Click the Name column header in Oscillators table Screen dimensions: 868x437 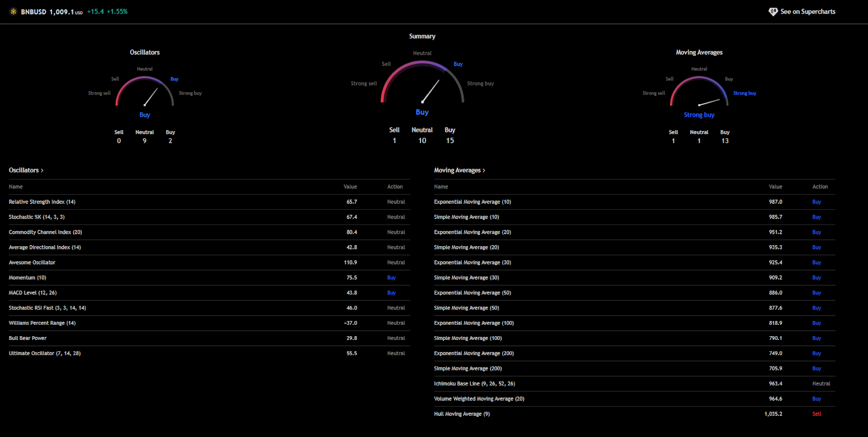click(x=16, y=187)
